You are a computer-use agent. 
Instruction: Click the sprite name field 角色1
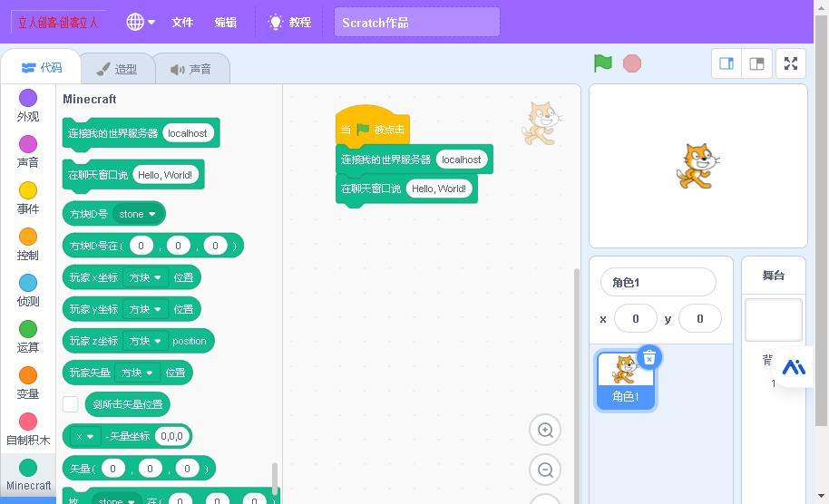click(x=658, y=282)
